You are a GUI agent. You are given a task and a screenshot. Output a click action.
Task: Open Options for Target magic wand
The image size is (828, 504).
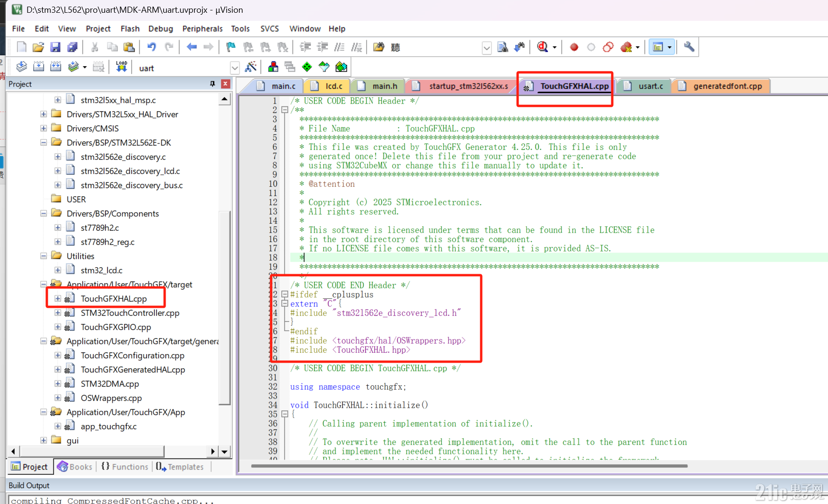tap(251, 67)
